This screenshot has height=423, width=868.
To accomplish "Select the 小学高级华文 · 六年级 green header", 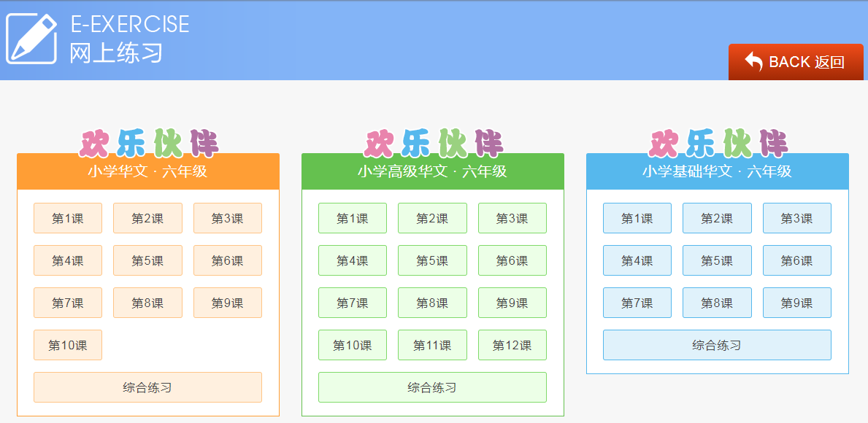I will coord(432,172).
